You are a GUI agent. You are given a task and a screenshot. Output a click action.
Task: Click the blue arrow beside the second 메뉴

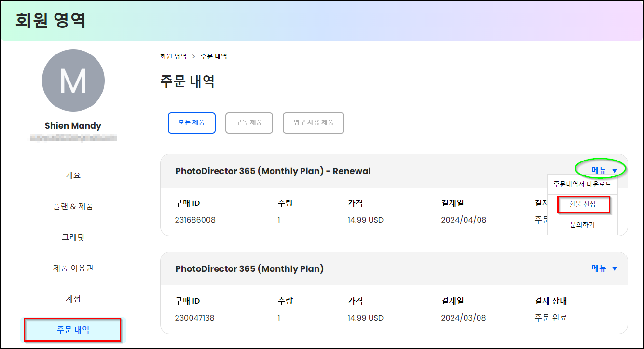coord(615,268)
